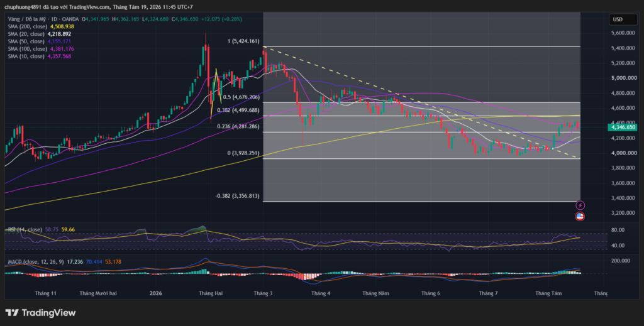Click the chuphuong4891 creator header text
Viewport: 644px width, 326px height.
[23, 7]
